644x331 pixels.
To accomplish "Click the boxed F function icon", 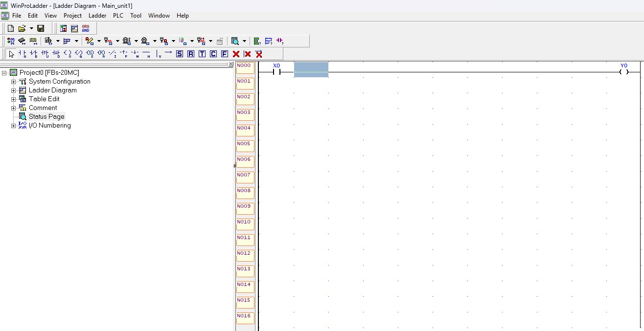I will (225, 54).
